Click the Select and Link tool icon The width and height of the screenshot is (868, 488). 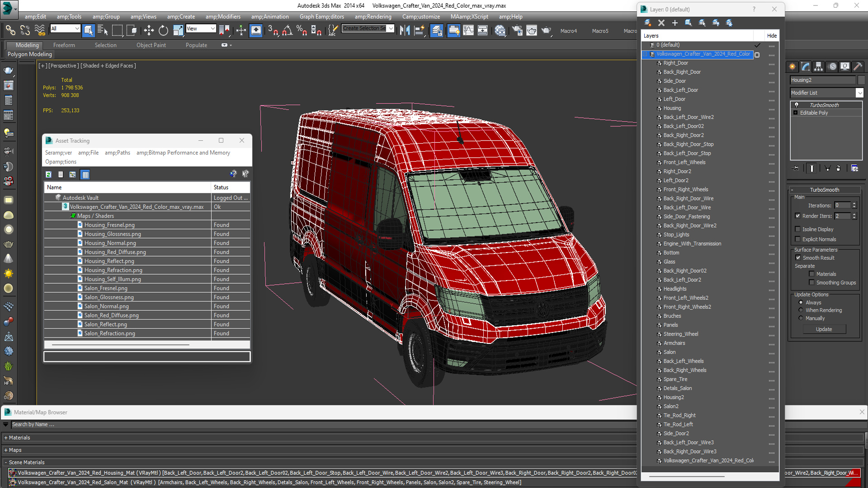click(10, 30)
